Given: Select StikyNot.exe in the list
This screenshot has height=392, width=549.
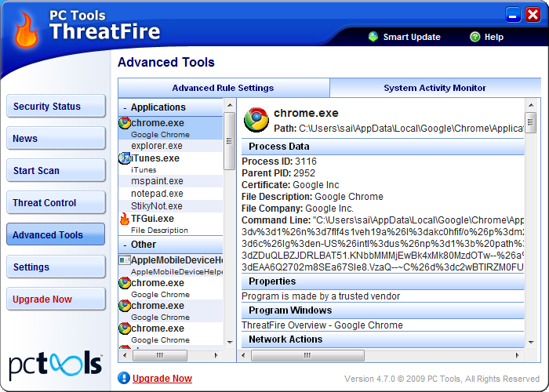Looking at the screenshot, I should click(170, 206).
